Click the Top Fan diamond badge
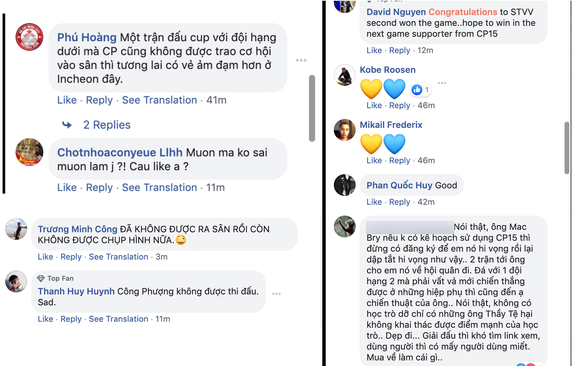The height and width of the screenshot is (366, 586). 41,279
